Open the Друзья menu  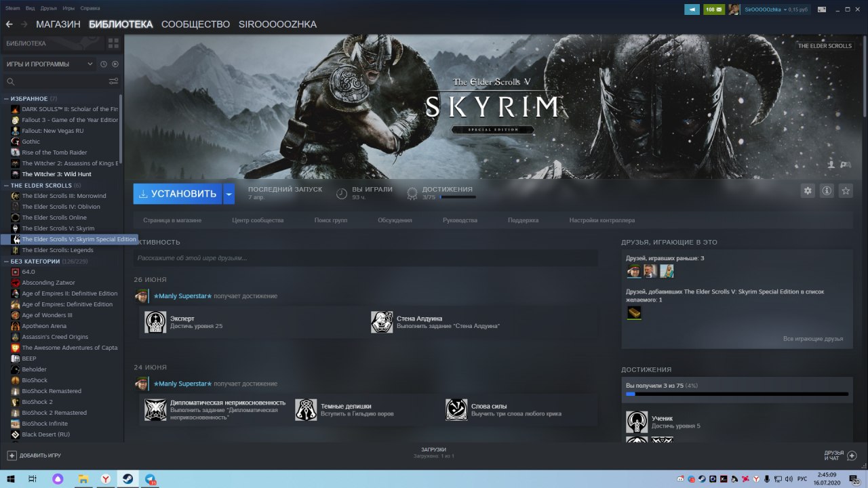49,9
